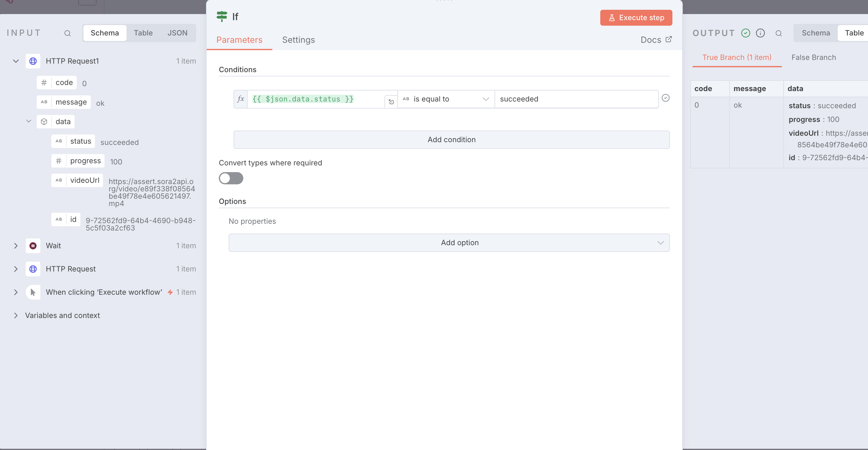Switch input view to Schema
This screenshot has height=450, width=868.
point(105,33)
